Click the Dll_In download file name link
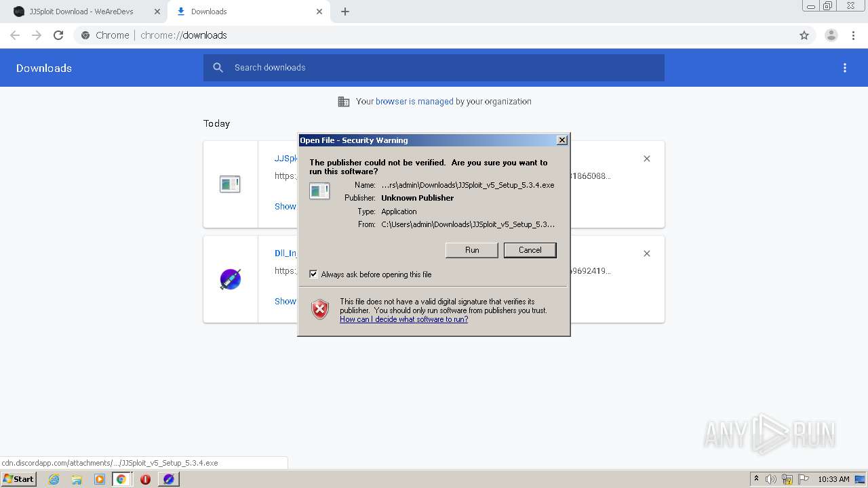Image resolution: width=868 pixels, height=488 pixels. [286, 253]
